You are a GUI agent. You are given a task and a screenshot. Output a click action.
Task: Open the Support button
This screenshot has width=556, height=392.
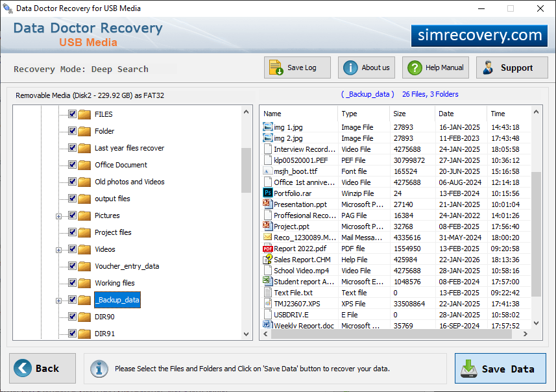[x=512, y=67]
